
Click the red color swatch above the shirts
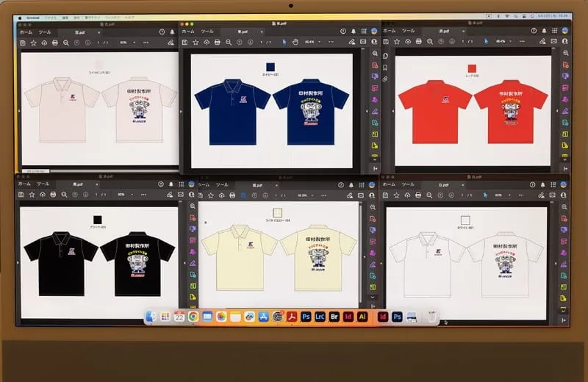click(472, 68)
